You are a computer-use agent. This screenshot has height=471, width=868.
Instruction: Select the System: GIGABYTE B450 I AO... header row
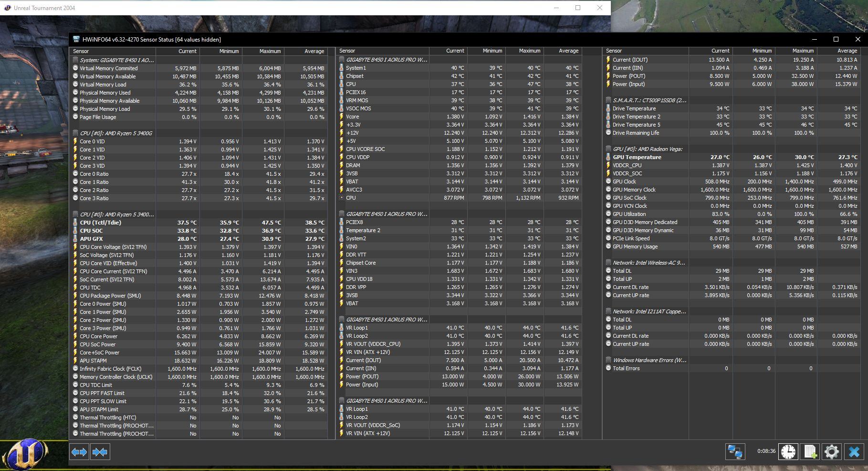click(199, 60)
